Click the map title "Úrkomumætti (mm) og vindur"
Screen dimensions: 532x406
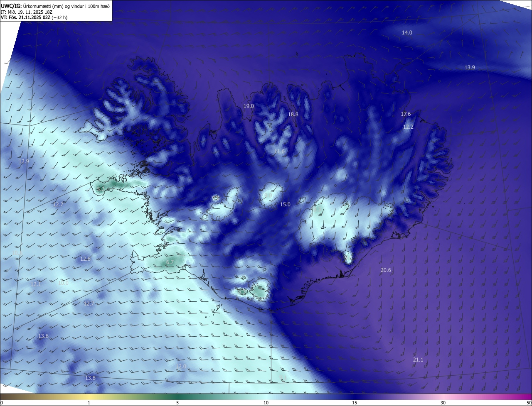coord(53,6)
